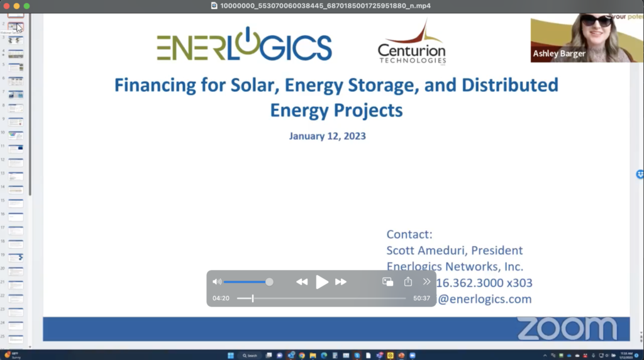Open the taskbar clock and date

tap(626, 356)
